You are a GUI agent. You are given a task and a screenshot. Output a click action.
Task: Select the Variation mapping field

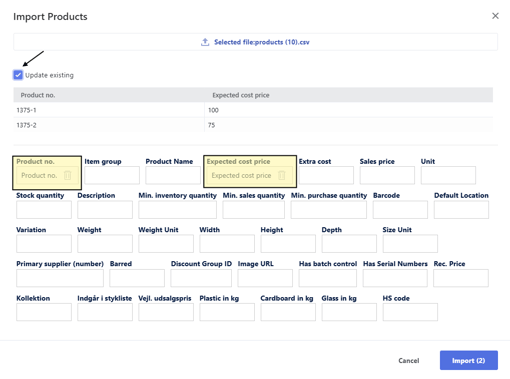pyautogui.click(x=44, y=244)
